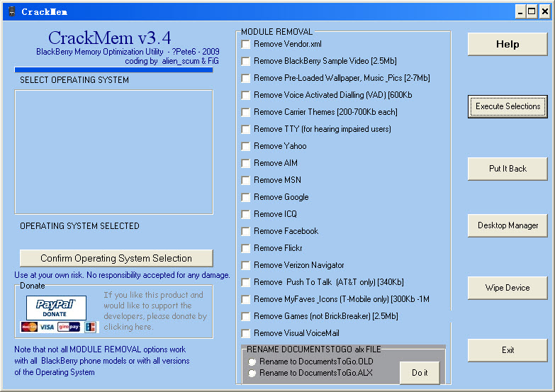The image size is (555, 392).
Task: Click the giropay payment icon
Action: click(x=69, y=327)
